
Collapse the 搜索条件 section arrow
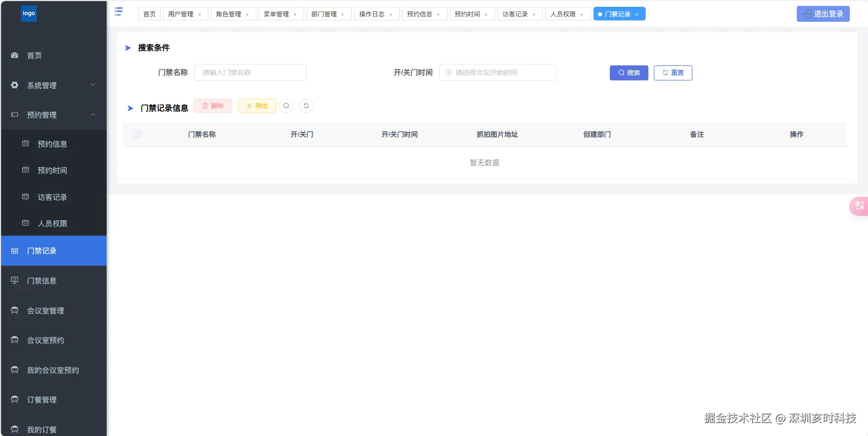[128, 48]
